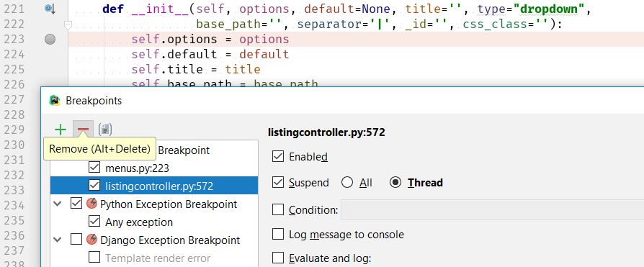Select the All suspend radio button
This screenshot has width=644, height=267.
pyautogui.click(x=347, y=182)
